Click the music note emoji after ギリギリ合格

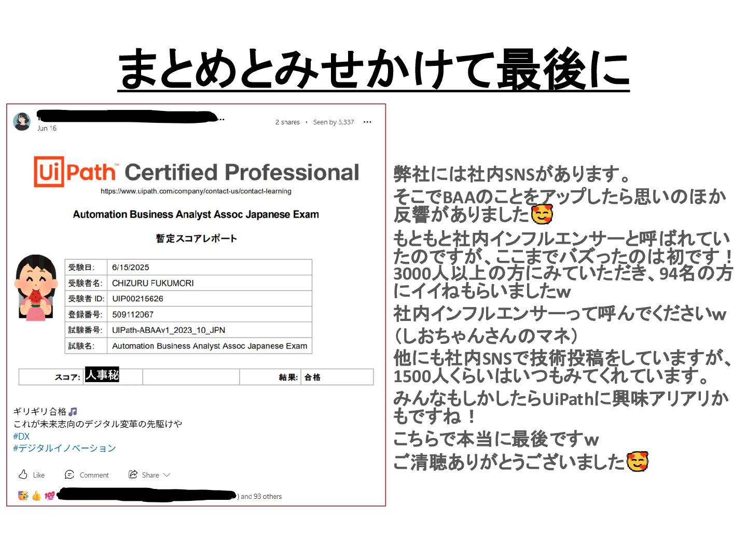pyautogui.click(x=73, y=411)
